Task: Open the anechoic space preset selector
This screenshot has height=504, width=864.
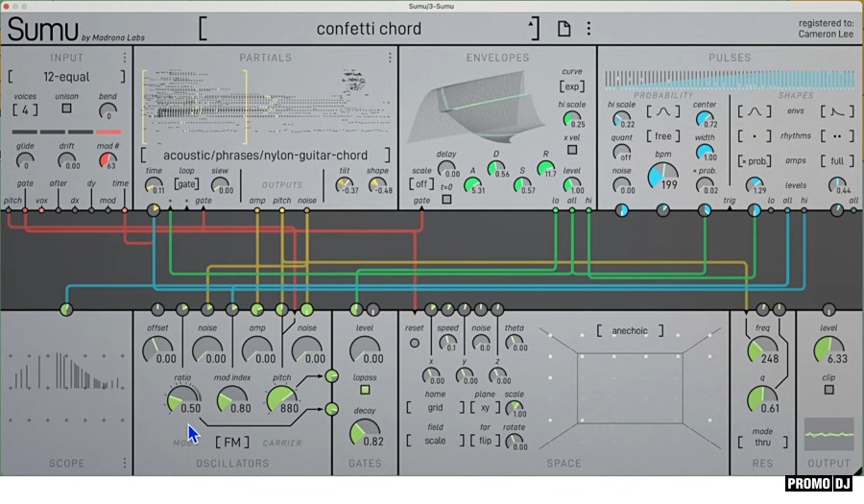Action: click(x=630, y=331)
